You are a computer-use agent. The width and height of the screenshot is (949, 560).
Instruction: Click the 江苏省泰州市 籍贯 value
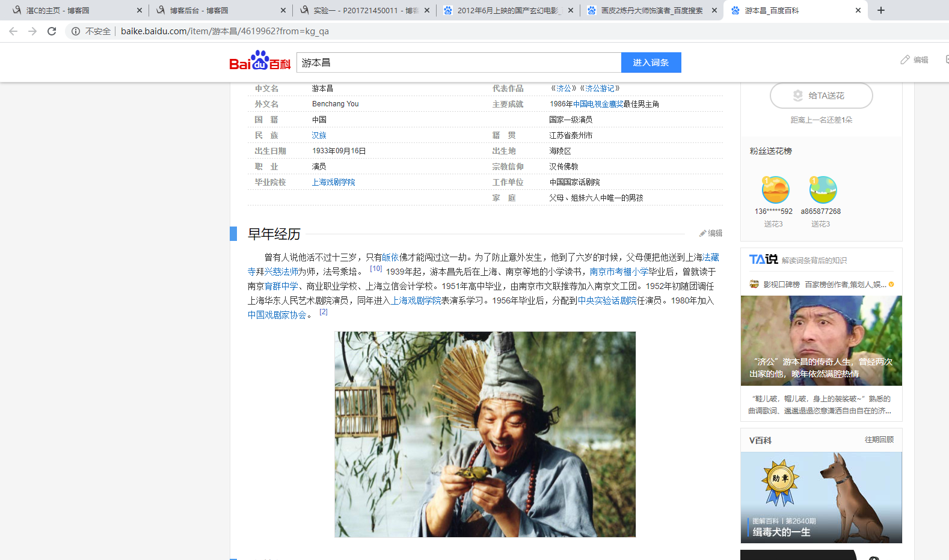[x=571, y=135]
